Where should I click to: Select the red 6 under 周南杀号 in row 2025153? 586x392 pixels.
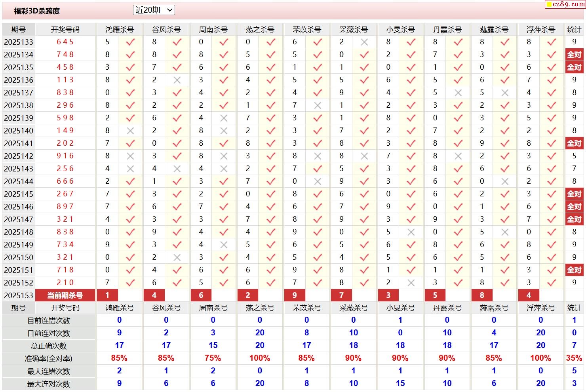[x=201, y=295]
